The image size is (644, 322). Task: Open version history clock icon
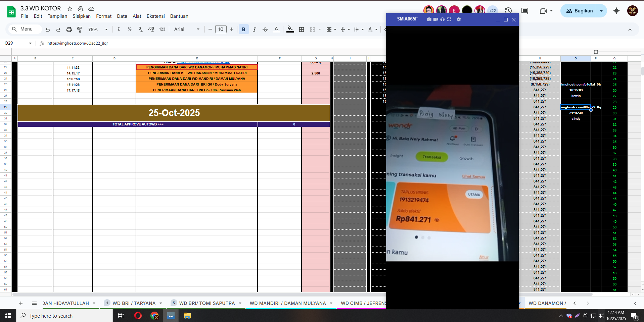(508, 11)
